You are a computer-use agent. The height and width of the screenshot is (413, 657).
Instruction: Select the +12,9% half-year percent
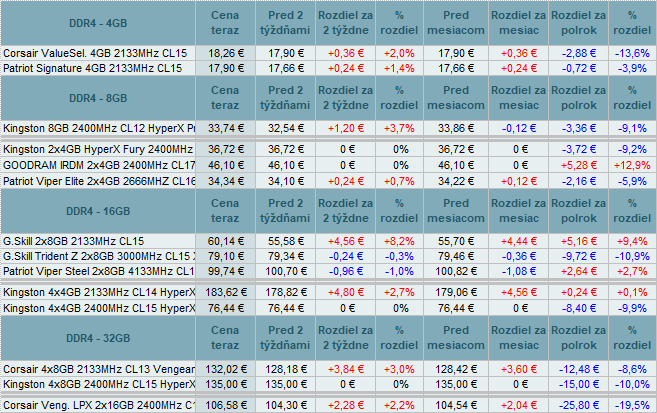(x=632, y=165)
